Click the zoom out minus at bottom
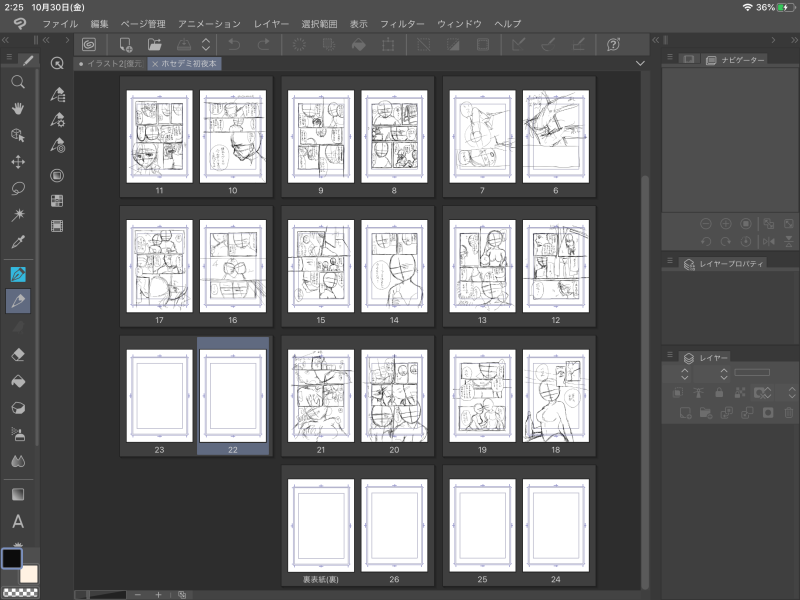800x600 pixels. 138,595
